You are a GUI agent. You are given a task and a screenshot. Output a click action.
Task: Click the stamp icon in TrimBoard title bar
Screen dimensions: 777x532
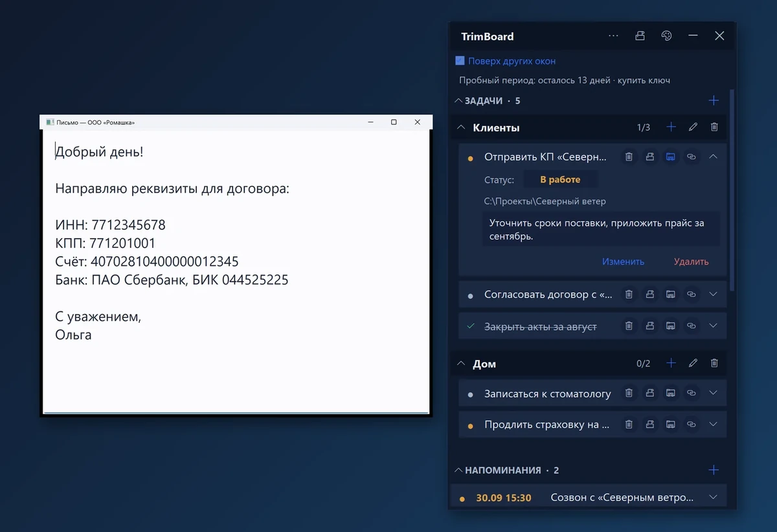coord(640,36)
